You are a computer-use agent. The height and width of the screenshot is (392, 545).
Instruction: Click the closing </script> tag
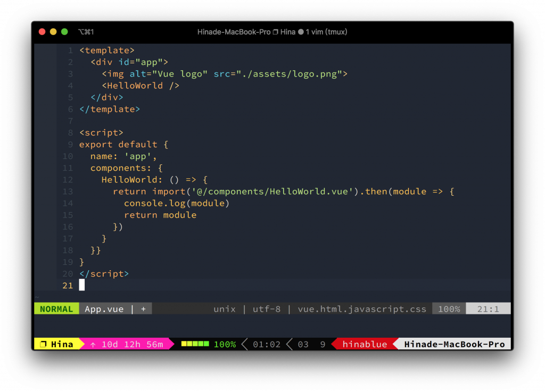point(104,274)
